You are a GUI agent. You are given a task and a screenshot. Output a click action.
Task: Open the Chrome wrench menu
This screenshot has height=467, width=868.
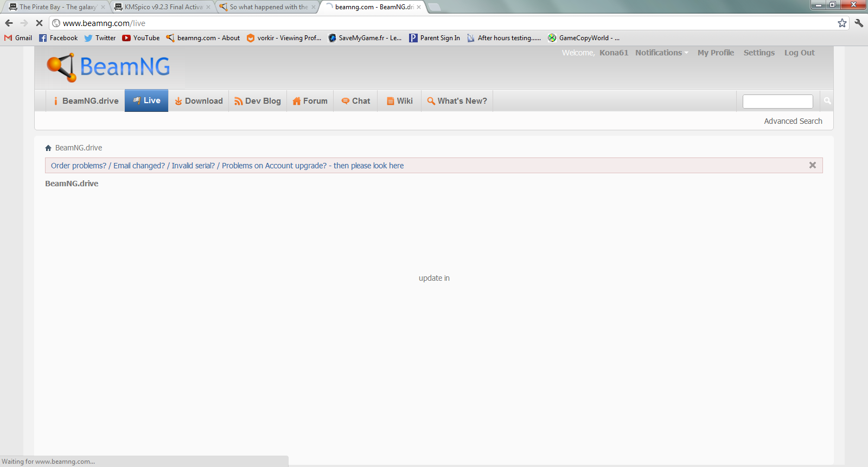(859, 23)
